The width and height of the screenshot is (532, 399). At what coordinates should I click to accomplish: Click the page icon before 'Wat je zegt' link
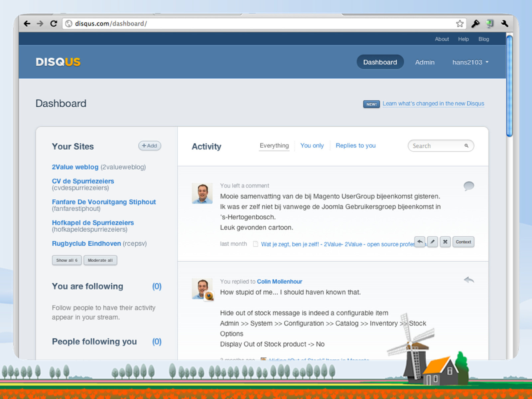[255, 244]
